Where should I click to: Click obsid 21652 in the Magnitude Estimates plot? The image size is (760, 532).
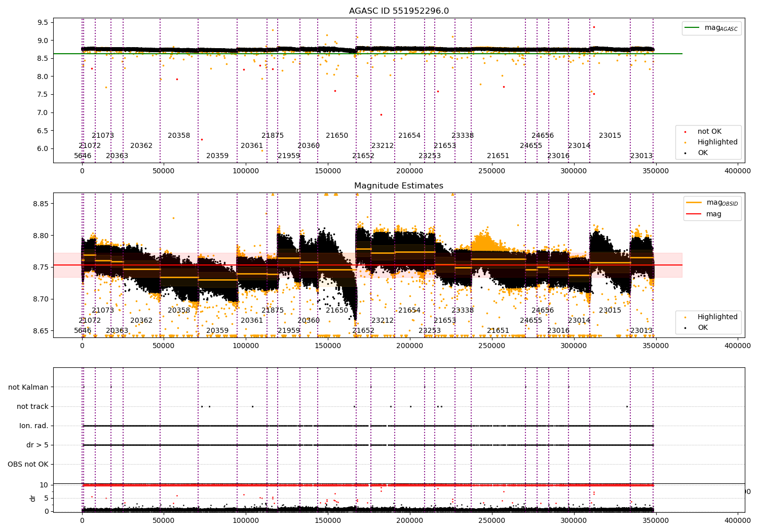click(363, 330)
